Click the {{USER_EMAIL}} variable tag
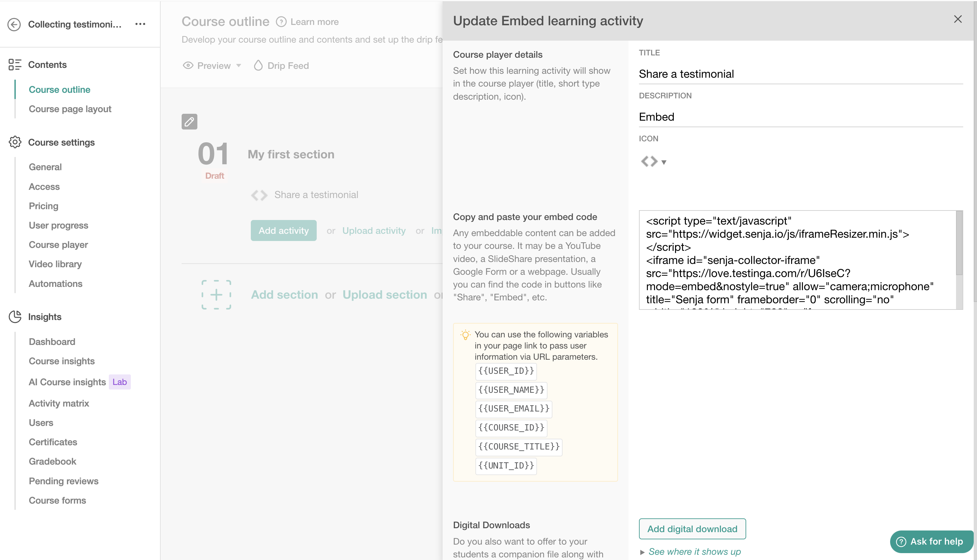Image resolution: width=977 pixels, height=560 pixels. click(x=514, y=409)
